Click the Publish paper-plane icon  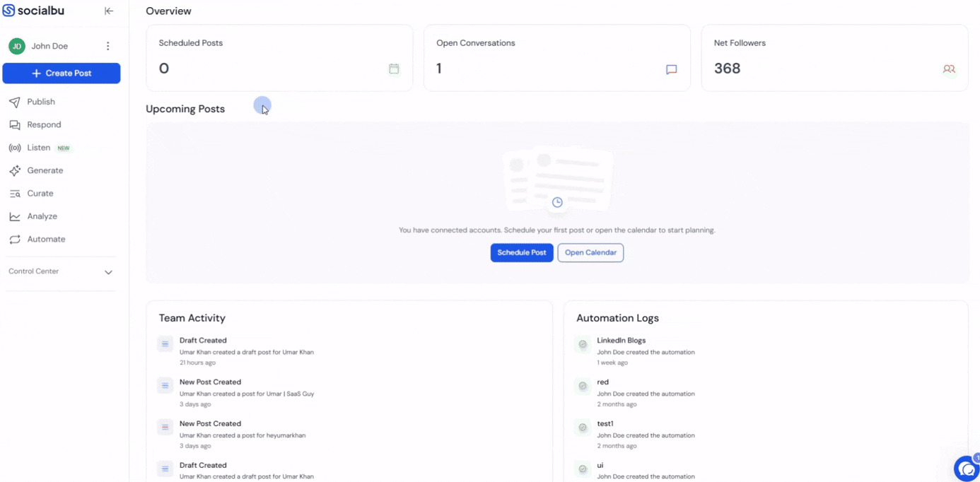pos(15,102)
